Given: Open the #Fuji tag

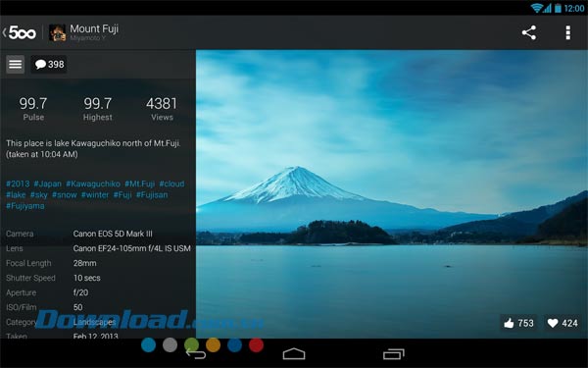Looking at the screenshot, I should [122, 194].
